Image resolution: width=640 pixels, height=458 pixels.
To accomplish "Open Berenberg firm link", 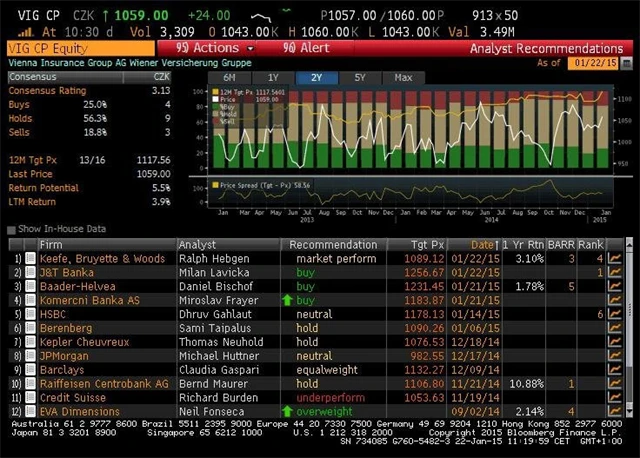I will 66,328.
